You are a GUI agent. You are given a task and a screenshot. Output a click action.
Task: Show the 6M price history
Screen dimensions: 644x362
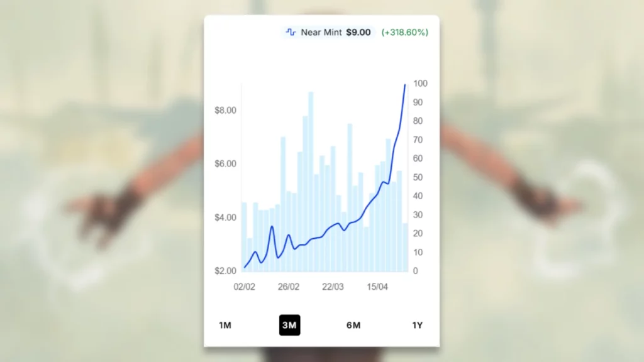pos(353,325)
